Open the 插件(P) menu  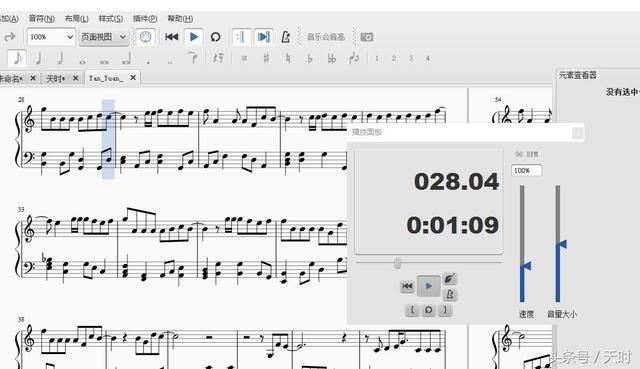(145, 19)
